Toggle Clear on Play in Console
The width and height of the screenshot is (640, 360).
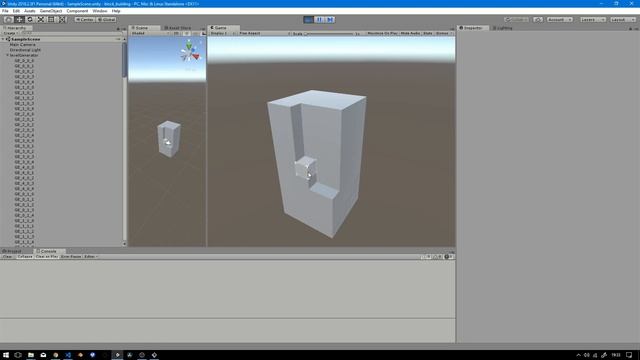tap(47, 257)
